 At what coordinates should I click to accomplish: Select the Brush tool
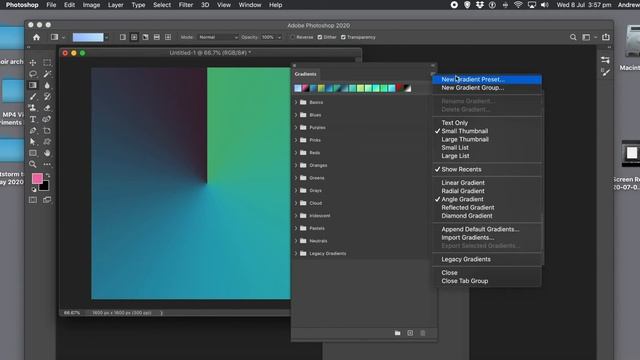tap(33, 96)
